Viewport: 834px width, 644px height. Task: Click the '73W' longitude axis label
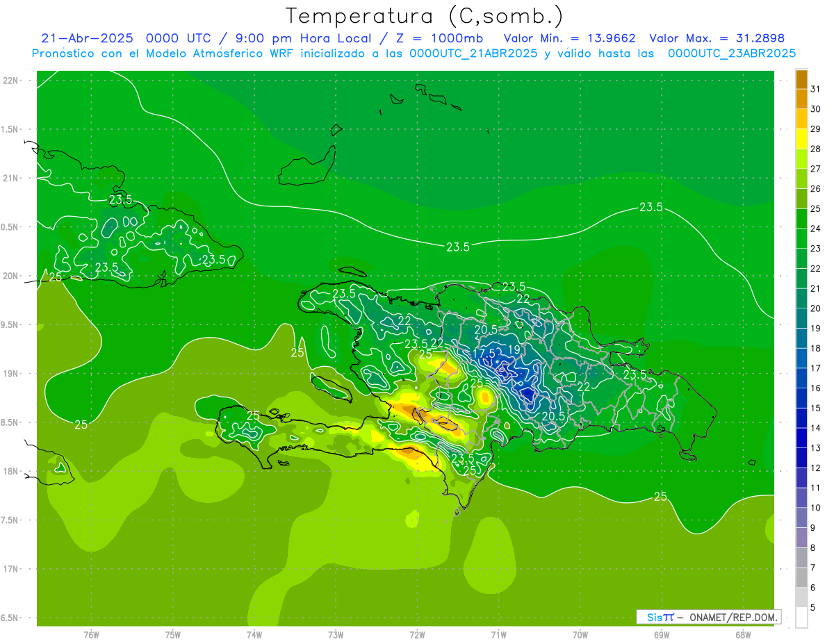coord(336,635)
